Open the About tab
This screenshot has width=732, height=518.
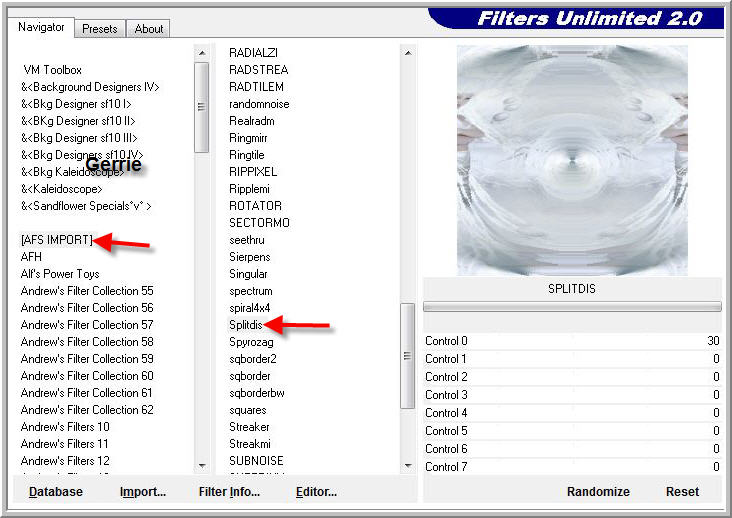pos(149,29)
